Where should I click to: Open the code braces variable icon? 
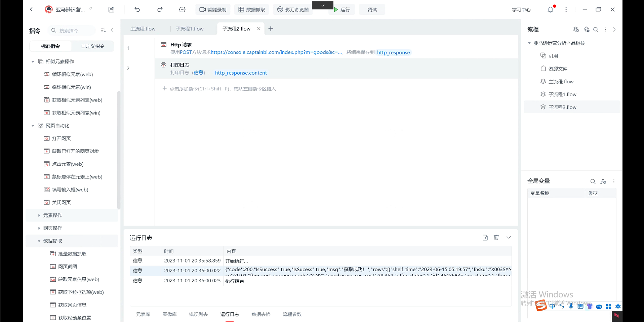(x=183, y=9)
